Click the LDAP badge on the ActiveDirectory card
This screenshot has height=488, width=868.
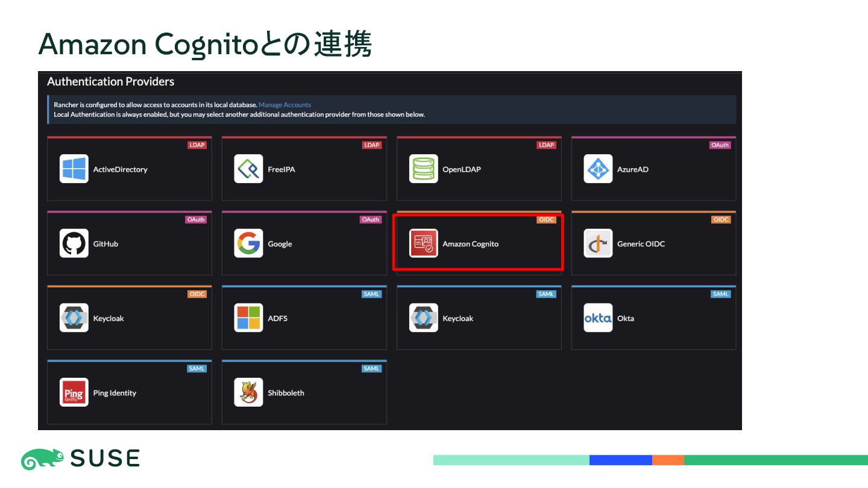click(x=197, y=145)
